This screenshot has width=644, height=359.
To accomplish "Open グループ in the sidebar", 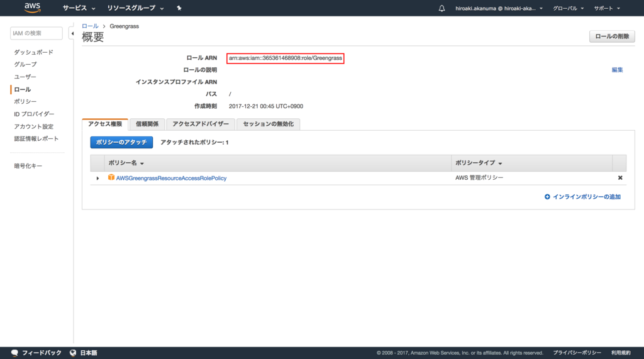I will [25, 65].
